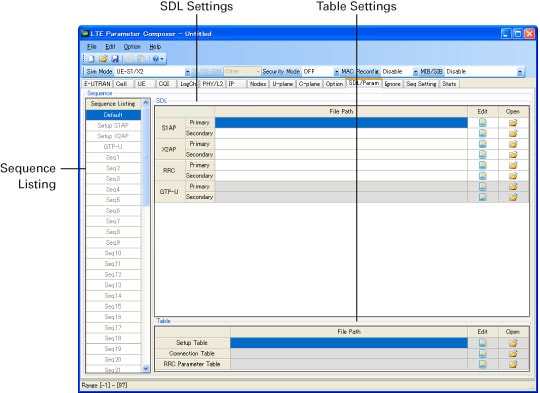Click the Help question mark toolbar icon
This screenshot has height=393, width=540.
pos(156,59)
